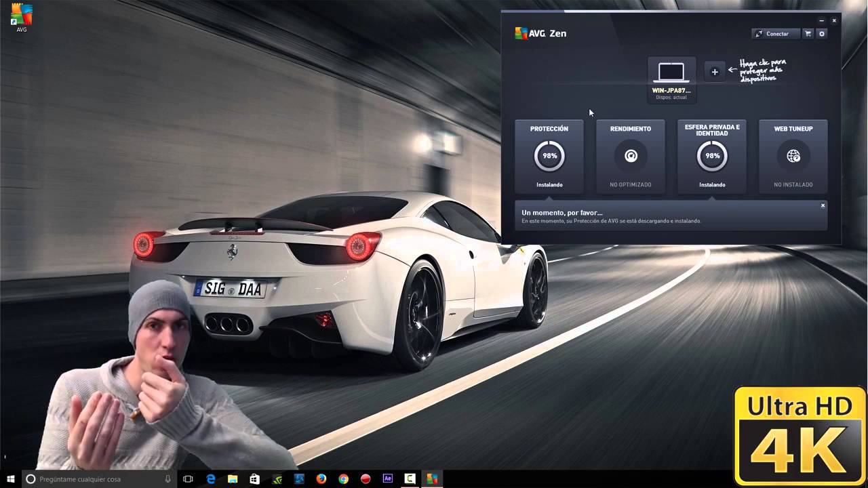Viewport: 868px width, 488px height.
Task: Add another device with the plus button
Action: [715, 72]
